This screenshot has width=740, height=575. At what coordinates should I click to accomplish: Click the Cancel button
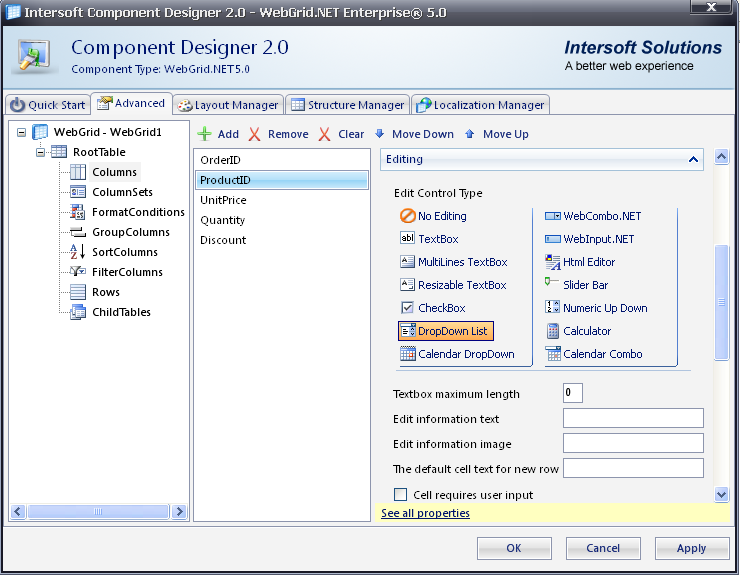pyautogui.click(x=603, y=548)
